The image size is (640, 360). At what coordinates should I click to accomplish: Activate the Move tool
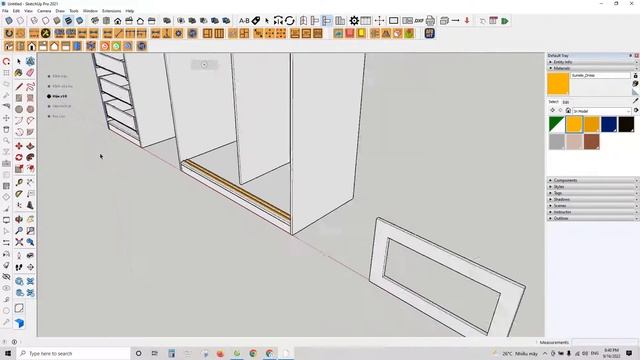click(19, 146)
